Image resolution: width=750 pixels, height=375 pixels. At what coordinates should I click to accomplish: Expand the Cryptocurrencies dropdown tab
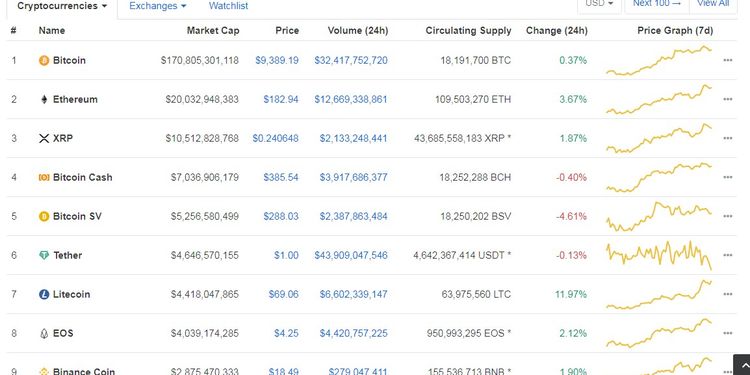tap(62, 7)
